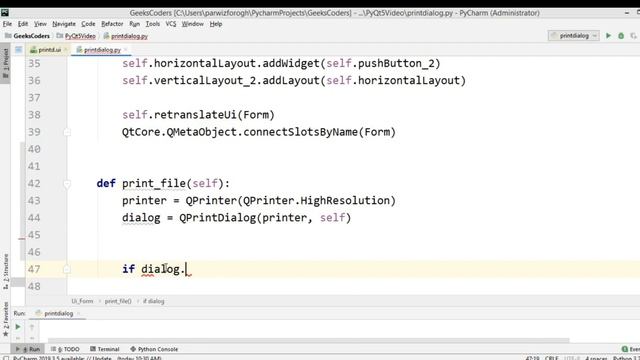
Task: Click pushButton_2 on line 35
Action: pyautogui.click(x=396, y=64)
